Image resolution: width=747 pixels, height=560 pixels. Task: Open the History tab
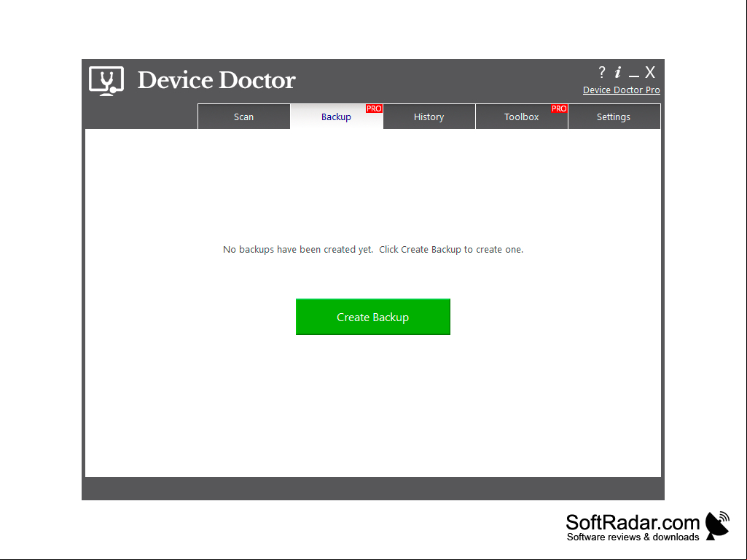click(x=429, y=117)
